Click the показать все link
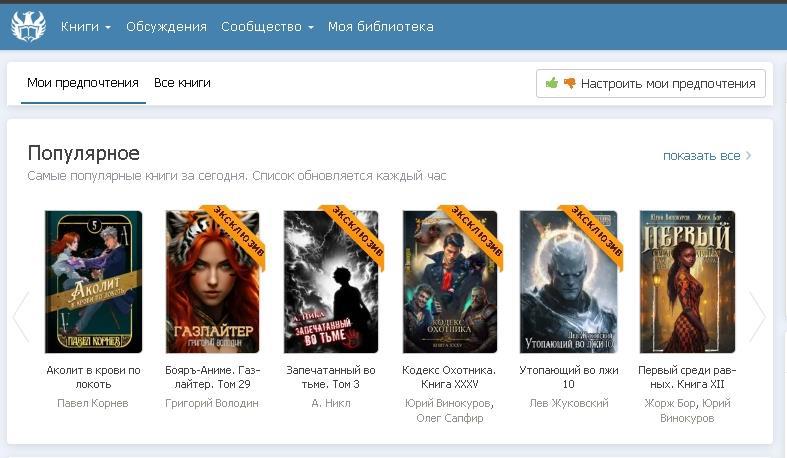The width and height of the screenshot is (787, 458). click(x=701, y=156)
